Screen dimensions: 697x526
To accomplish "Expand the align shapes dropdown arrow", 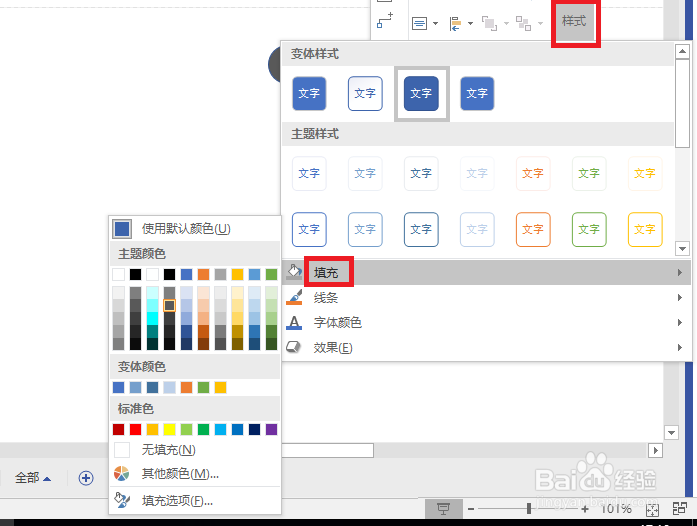I will tap(470, 24).
